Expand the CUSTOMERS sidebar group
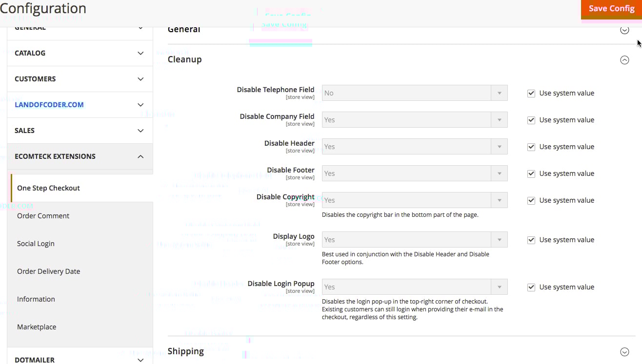 [x=80, y=79]
